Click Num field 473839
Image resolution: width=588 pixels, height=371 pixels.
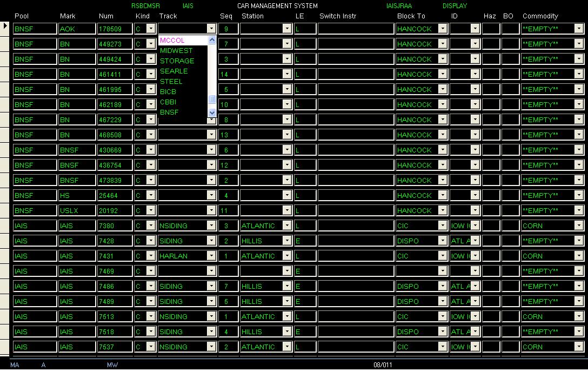115,180
